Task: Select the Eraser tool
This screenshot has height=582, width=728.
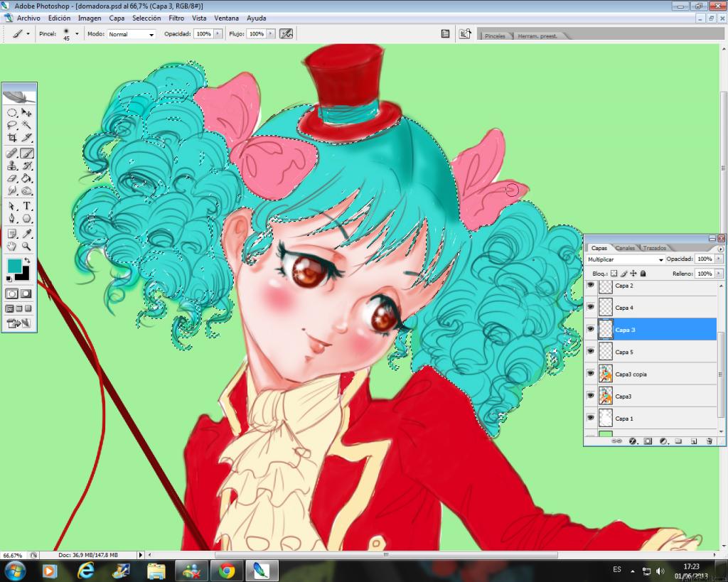Action: point(12,178)
